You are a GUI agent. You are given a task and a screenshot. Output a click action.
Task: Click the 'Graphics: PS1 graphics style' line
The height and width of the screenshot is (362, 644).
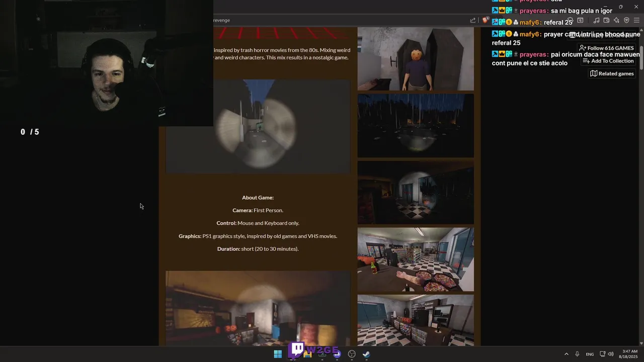pos(258,236)
